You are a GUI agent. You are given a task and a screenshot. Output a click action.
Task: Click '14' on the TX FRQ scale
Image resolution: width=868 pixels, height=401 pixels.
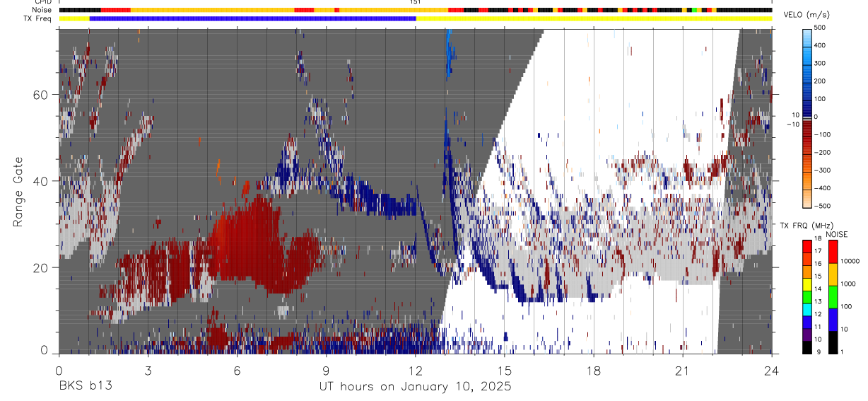click(x=818, y=289)
